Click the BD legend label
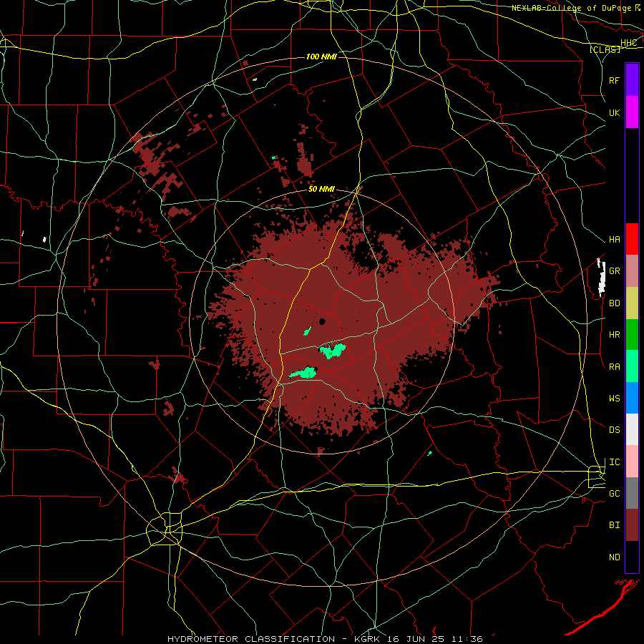Viewport: 644px width, 644px height. [x=614, y=303]
